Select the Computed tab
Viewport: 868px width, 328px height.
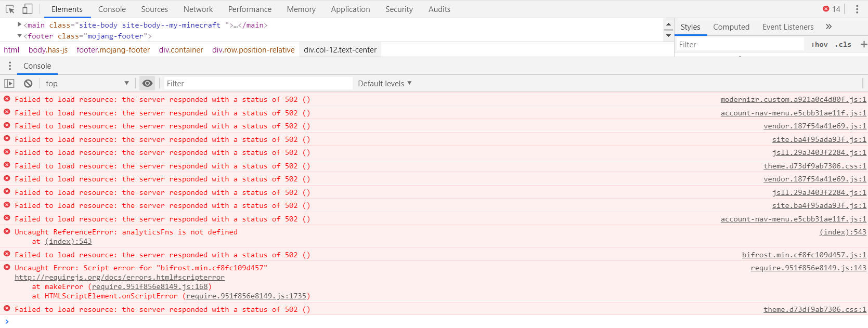(x=731, y=27)
